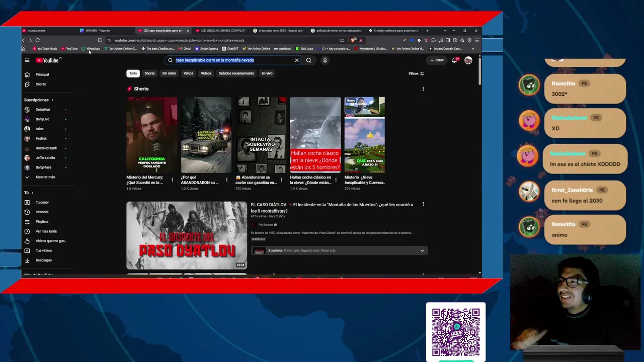
Task: Open the EL CASO DIÁTLOV video title
Action: tap(332, 208)
